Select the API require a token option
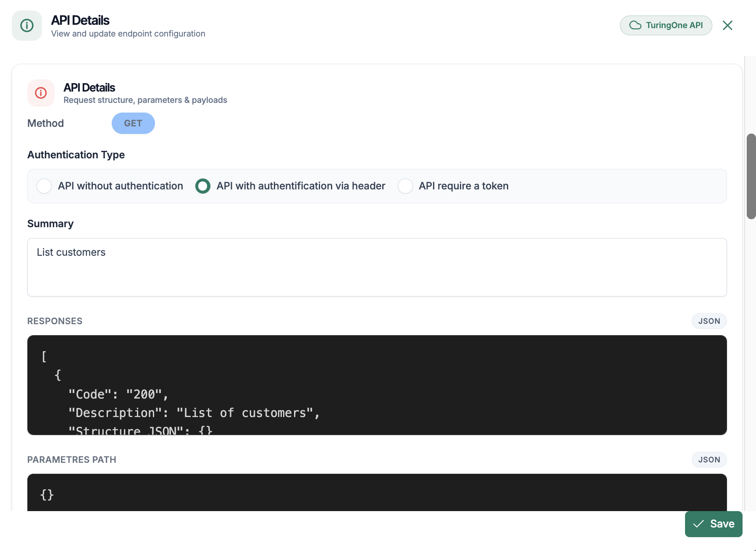Viewport: 756px width, 551px height. coord(405,186)
